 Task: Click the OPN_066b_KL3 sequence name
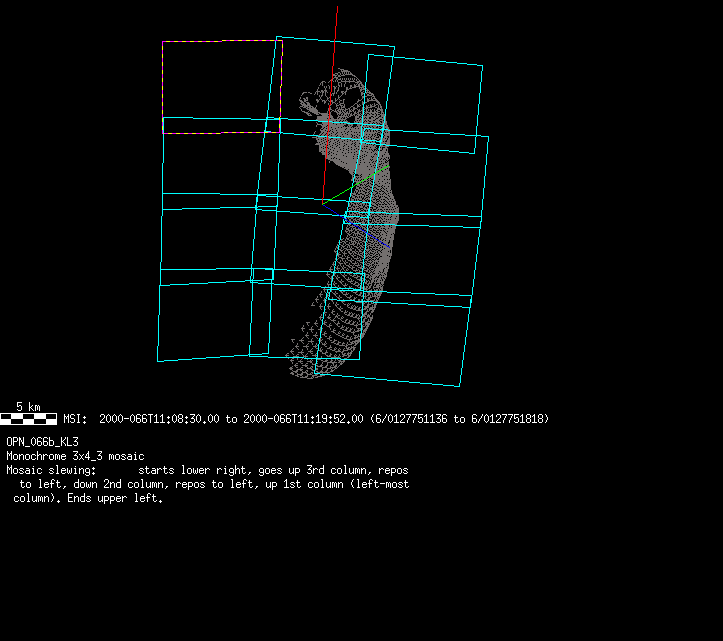(42, 442)
